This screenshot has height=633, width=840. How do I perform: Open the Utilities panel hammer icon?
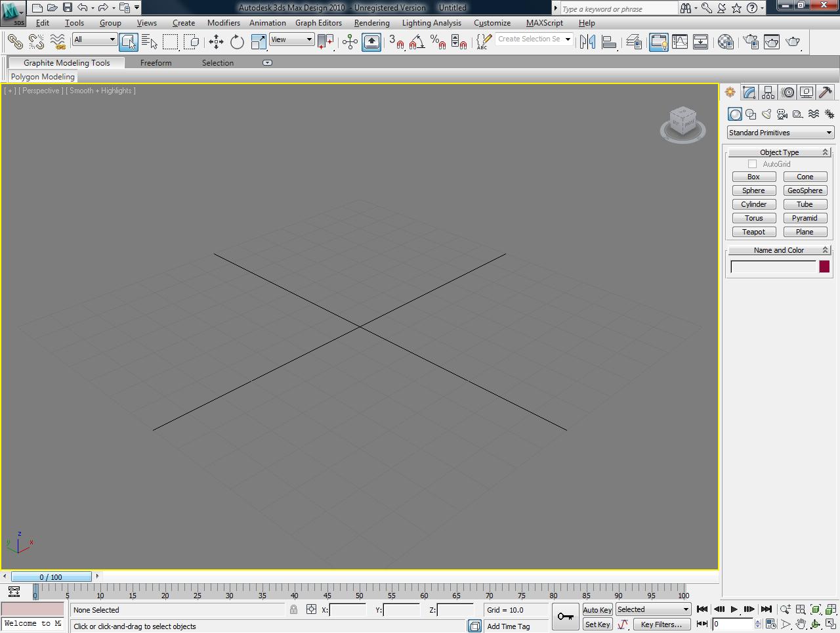coord(826,93)
